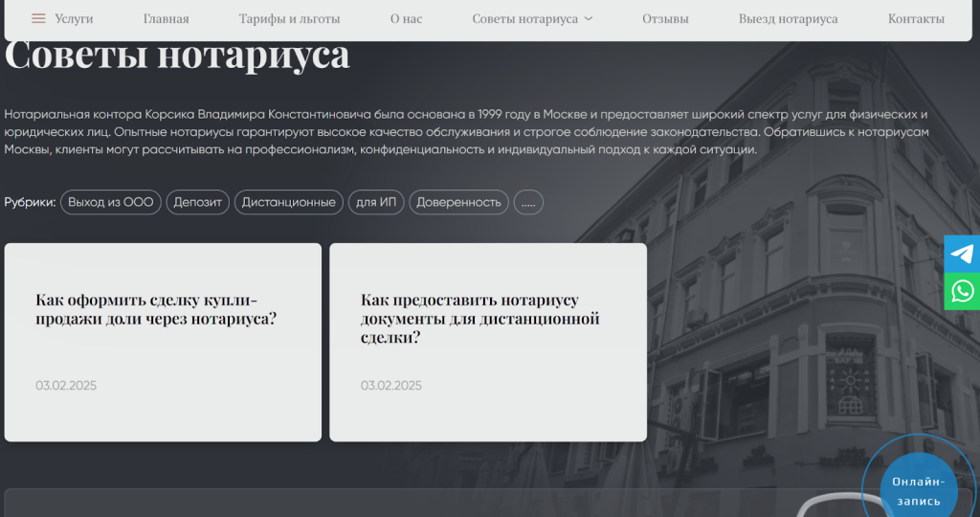The width and height of the screenshot is (980, 517).
Task: Go to Контакты page
Action: (x=916, y=19)
